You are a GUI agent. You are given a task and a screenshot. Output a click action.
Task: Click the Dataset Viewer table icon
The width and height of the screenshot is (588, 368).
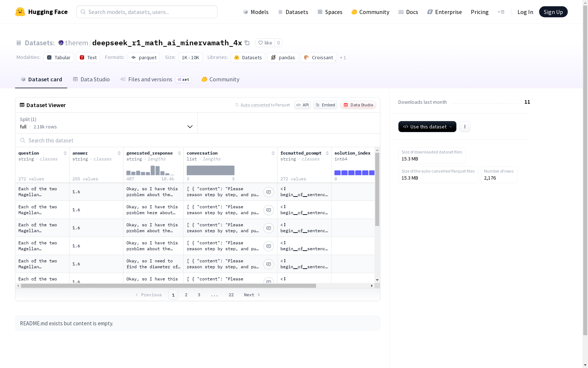pos(22,105)
